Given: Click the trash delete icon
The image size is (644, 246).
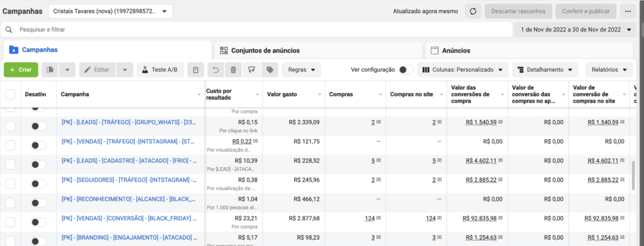Looking at the screenshot, I should 233,70.
